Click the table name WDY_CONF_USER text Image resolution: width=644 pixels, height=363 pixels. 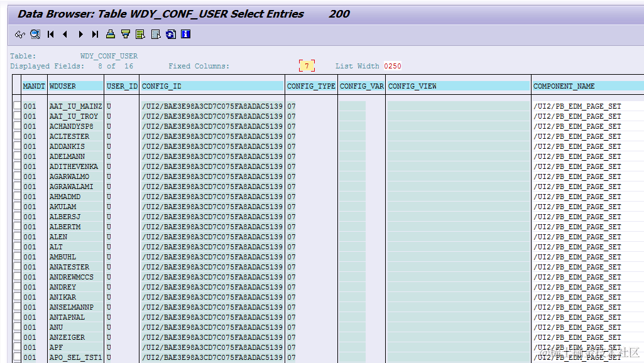click(x=109, y=56)
